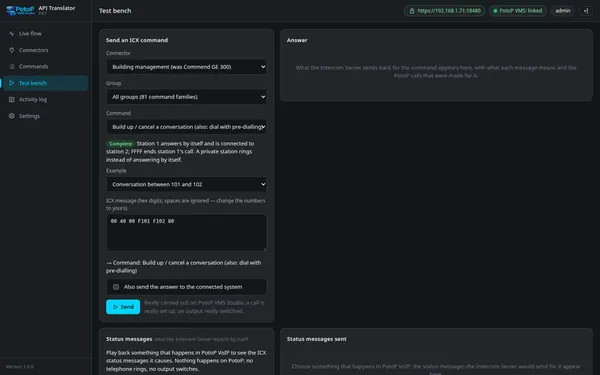Click into the ICX message hex field
The image size is (600, 375).
tap(186, 232)
